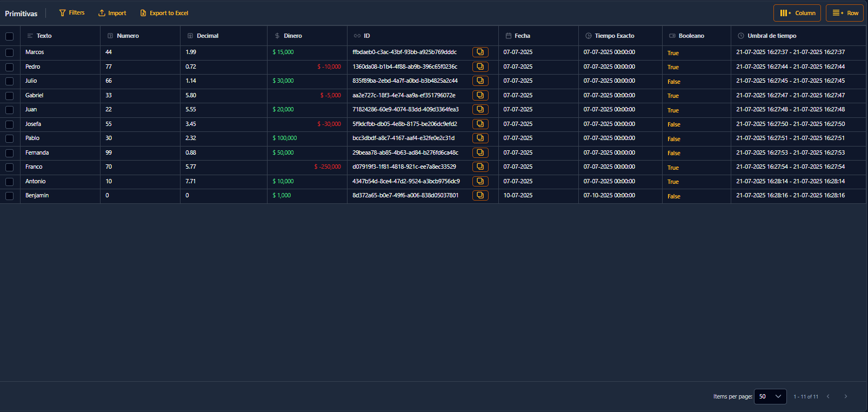Click the Gabriel text cell

coord(34,95)
